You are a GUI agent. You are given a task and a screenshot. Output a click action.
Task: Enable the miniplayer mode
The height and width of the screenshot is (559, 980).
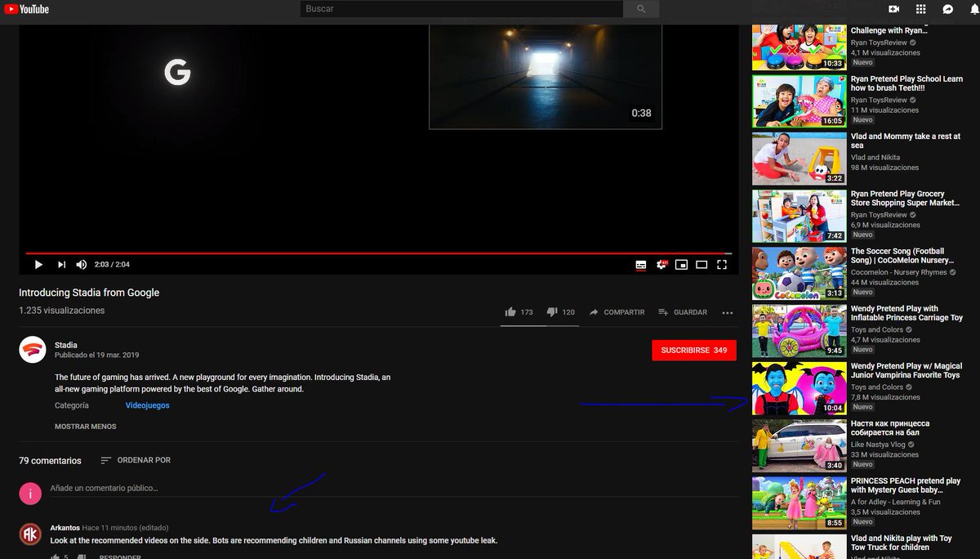tap(681, 265)
